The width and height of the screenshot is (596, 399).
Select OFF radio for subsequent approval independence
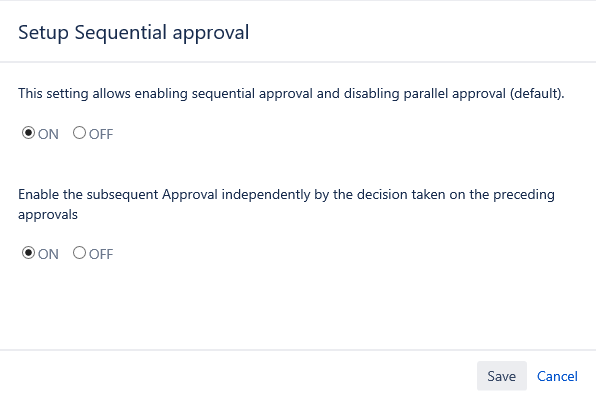(79, 253)
